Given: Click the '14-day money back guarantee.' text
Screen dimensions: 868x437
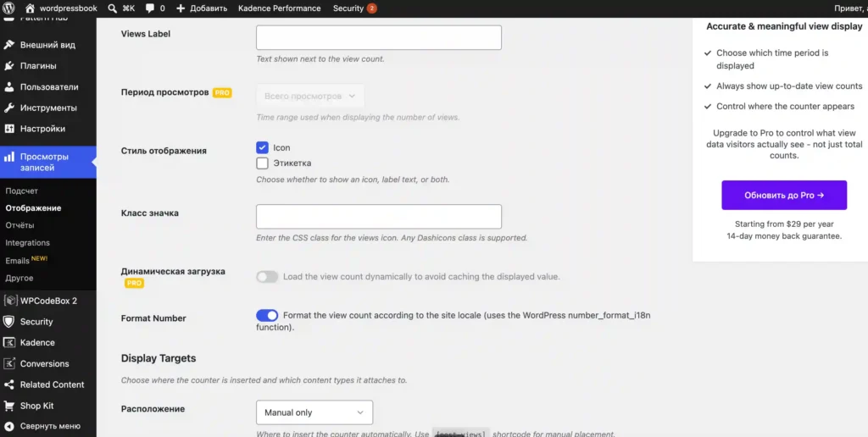Looking at the screenshot, I should (x=784, y=235).
